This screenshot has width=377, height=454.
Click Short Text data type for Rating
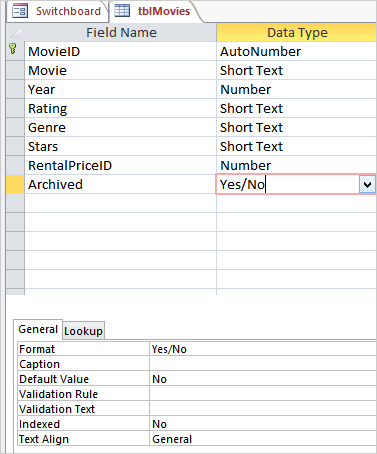click(297, 108)
